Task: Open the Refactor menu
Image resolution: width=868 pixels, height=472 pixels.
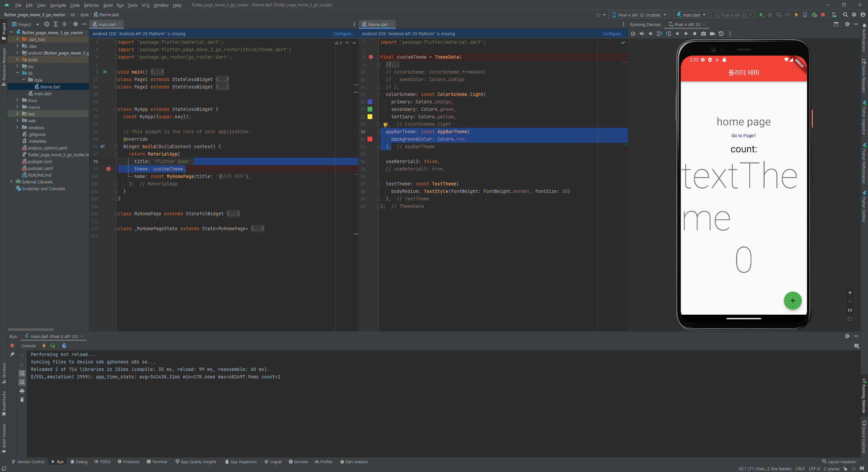Action: 91,5
